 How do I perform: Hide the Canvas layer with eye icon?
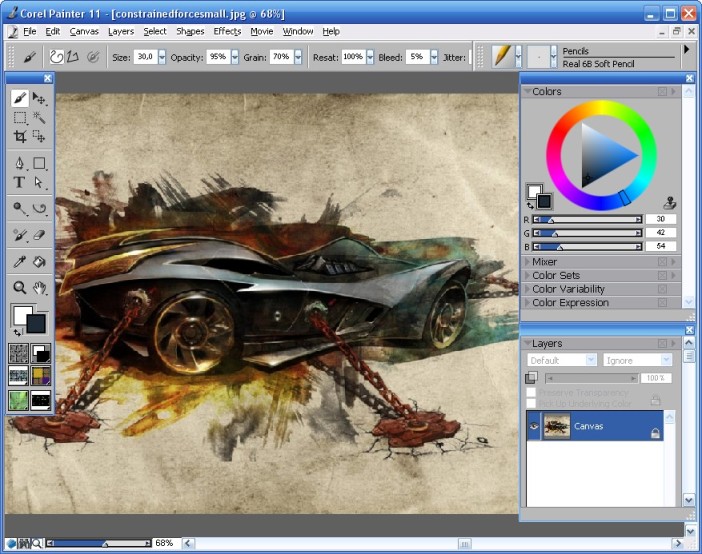[x=535, y=426]
